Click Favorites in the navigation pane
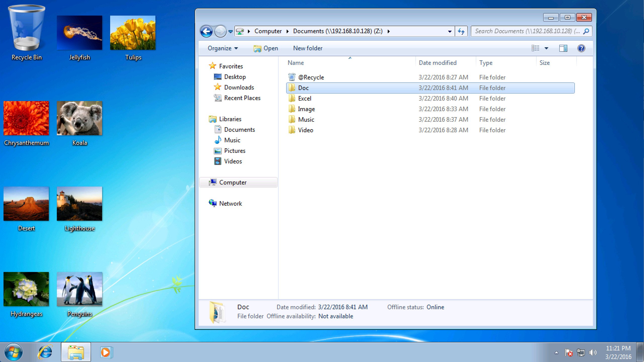Screen dimensions: 644x362 [x=226, y=66]
